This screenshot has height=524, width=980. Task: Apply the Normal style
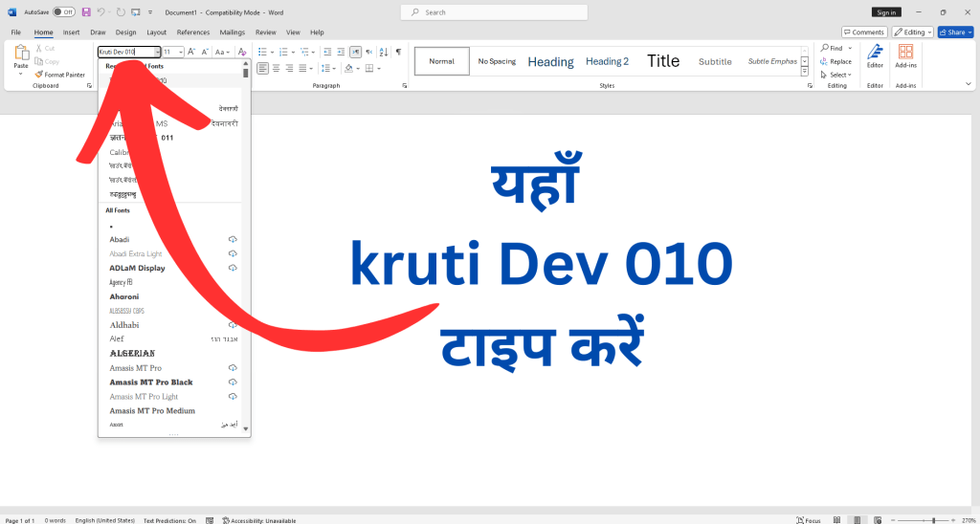click(x=442, y=61)
